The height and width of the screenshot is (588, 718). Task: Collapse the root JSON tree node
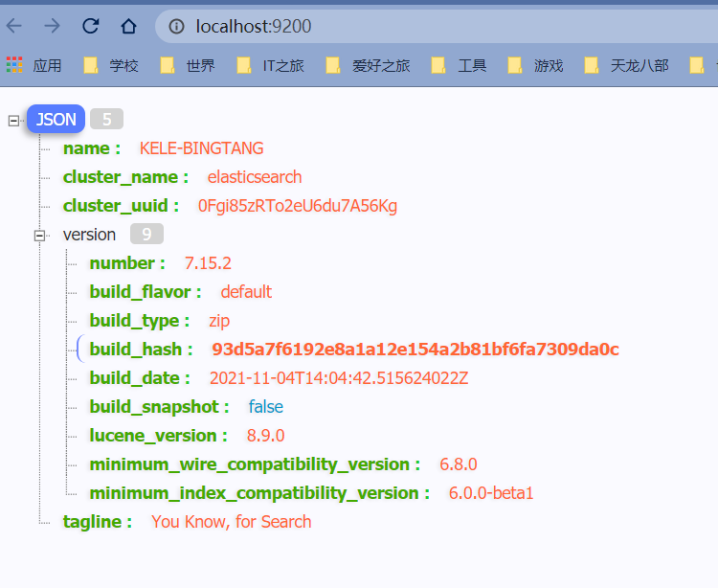point(13,121)
